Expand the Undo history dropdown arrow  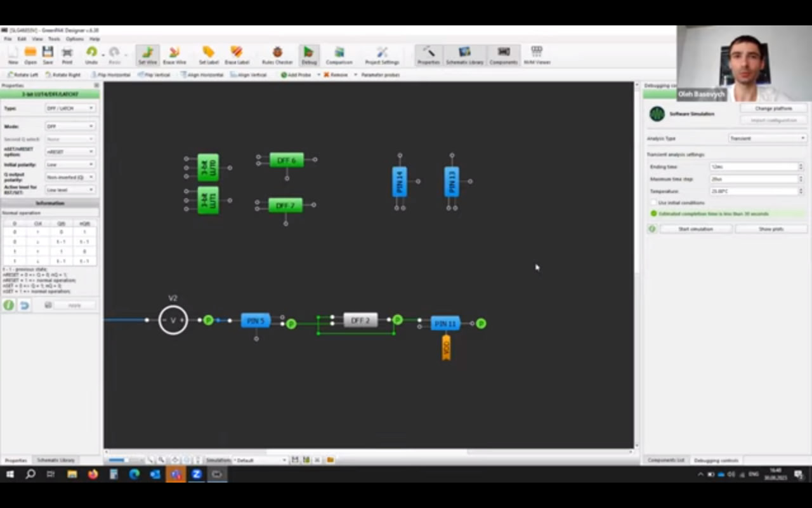[103, 55]
